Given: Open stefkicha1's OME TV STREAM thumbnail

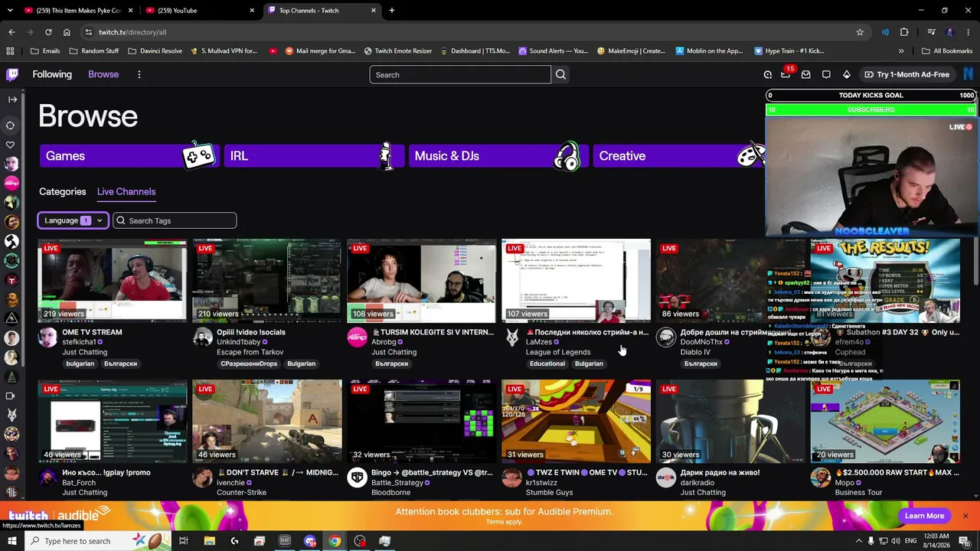Looking at the screenshot, I should pyautogui.click(x=113, y=281).
